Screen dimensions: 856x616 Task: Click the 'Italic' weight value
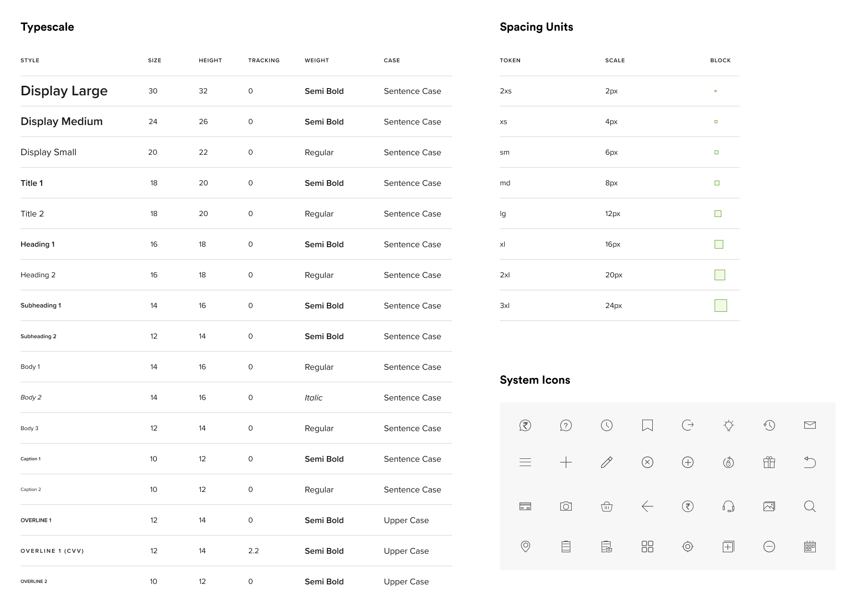pos(313,398)
